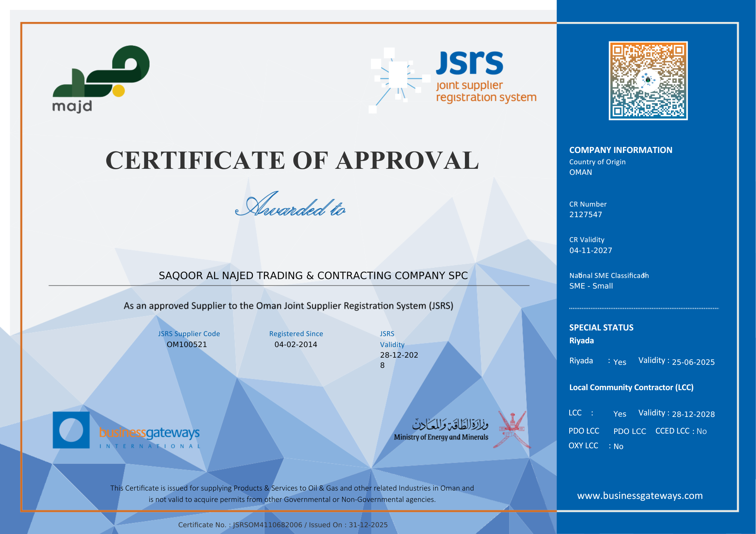The image size is (756, 534).
Task: Click the Riyada validity date 25-06-2025
Action: tap(693, 362)
